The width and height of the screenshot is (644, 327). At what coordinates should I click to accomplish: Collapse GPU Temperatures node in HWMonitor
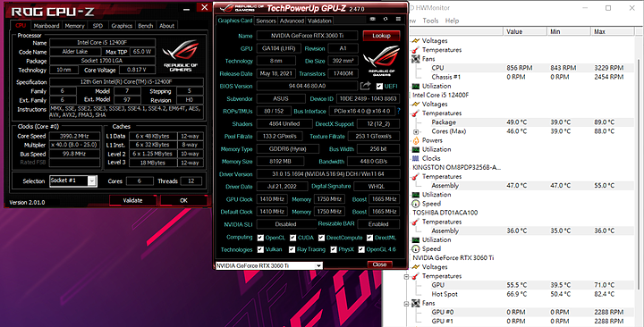tap(407, 277)
